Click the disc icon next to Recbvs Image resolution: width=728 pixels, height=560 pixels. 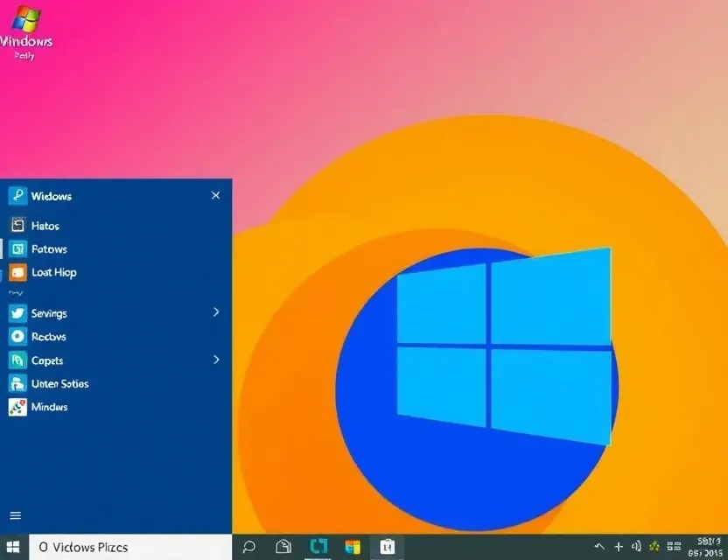click(17, 336)
